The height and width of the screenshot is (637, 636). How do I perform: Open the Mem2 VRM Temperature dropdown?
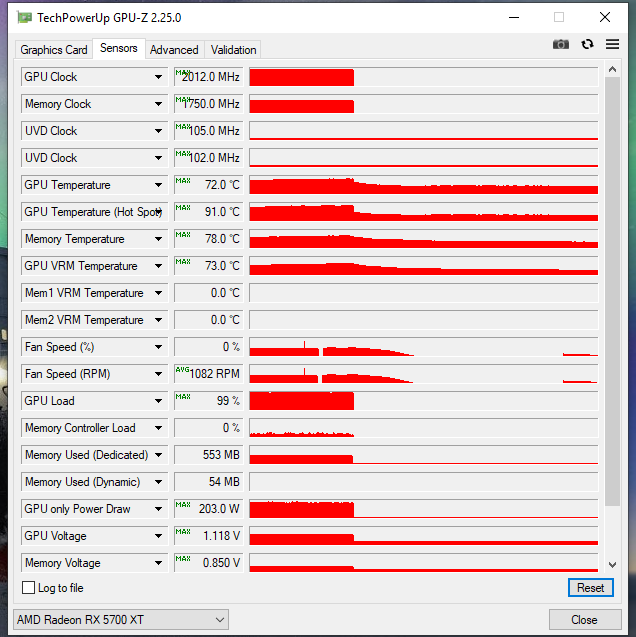pos(158,320)
